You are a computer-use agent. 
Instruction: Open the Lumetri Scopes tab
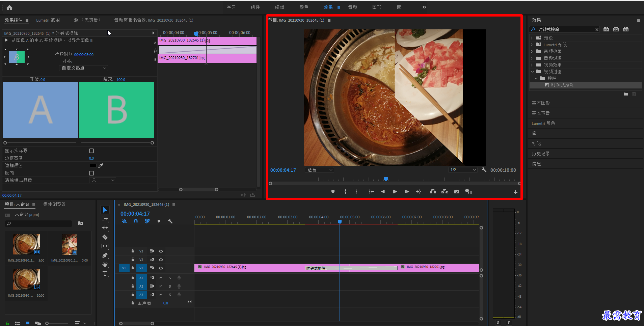48,20
